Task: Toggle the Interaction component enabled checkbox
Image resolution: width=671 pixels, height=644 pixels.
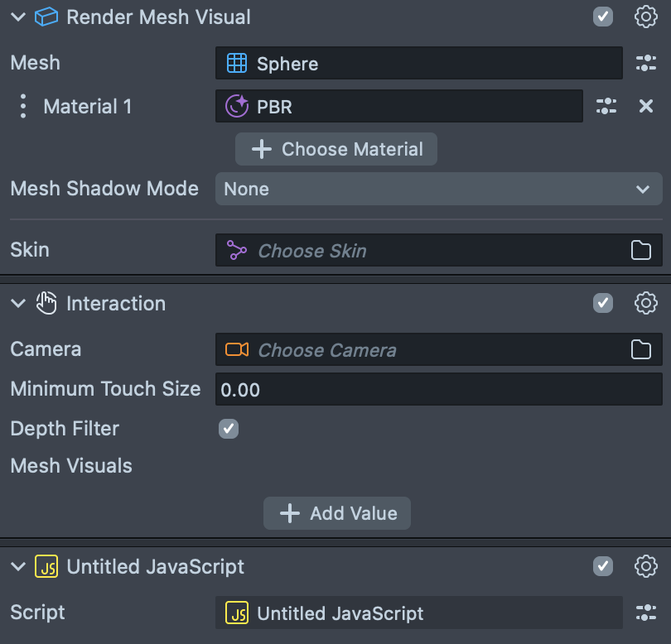Action: point(603,303)
